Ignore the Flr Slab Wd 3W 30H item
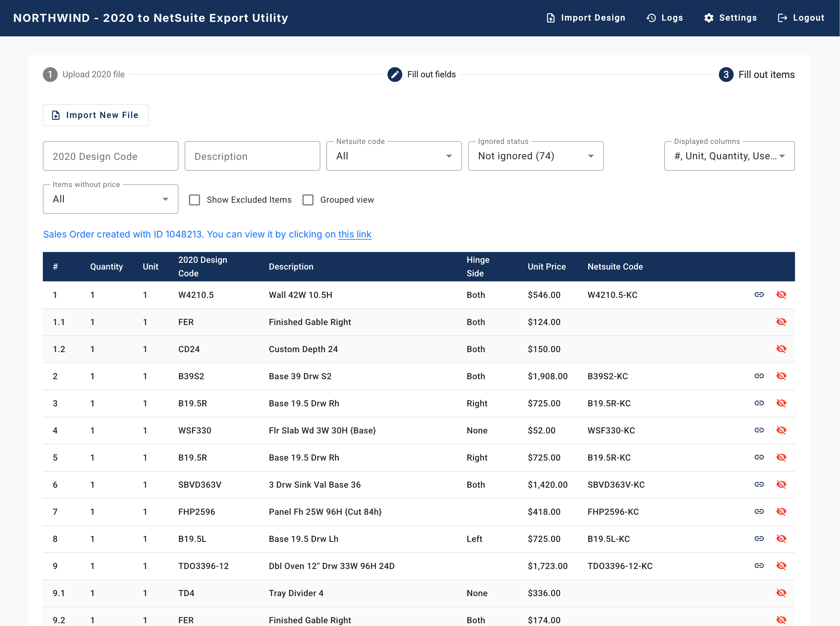This screenshot has width=840, height=626. [781, 430]
